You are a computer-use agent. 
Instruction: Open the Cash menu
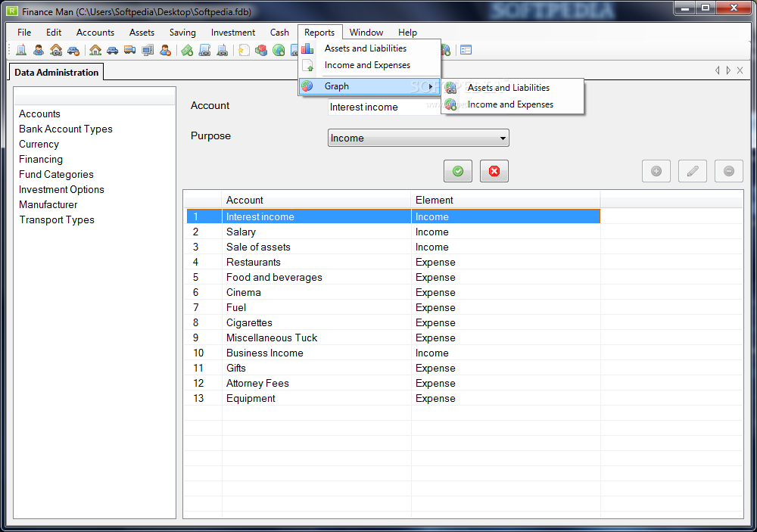pos(279,33)
